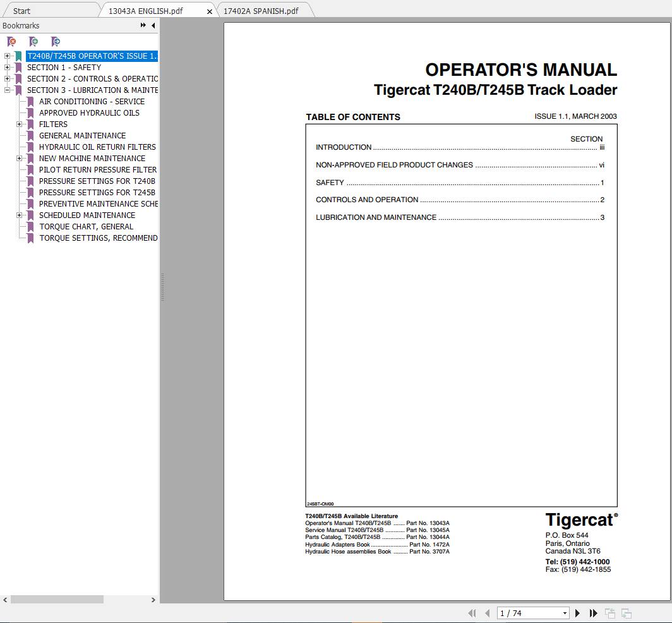Go to the selected bookmark's destination
Screen dimensions: 672x623
56,41
